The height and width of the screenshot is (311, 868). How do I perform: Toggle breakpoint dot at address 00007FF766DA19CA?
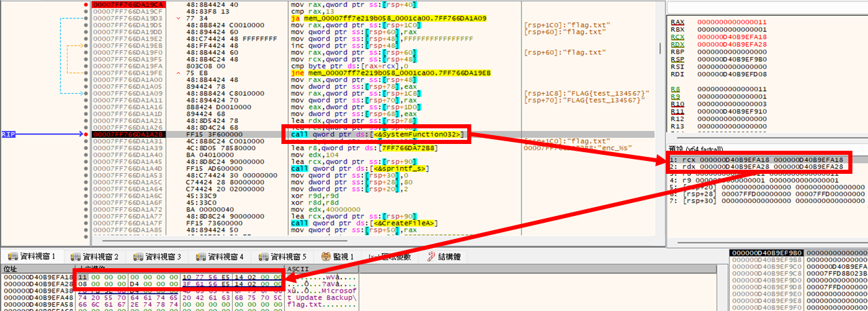pyautogui.click(x=85, y=5)
